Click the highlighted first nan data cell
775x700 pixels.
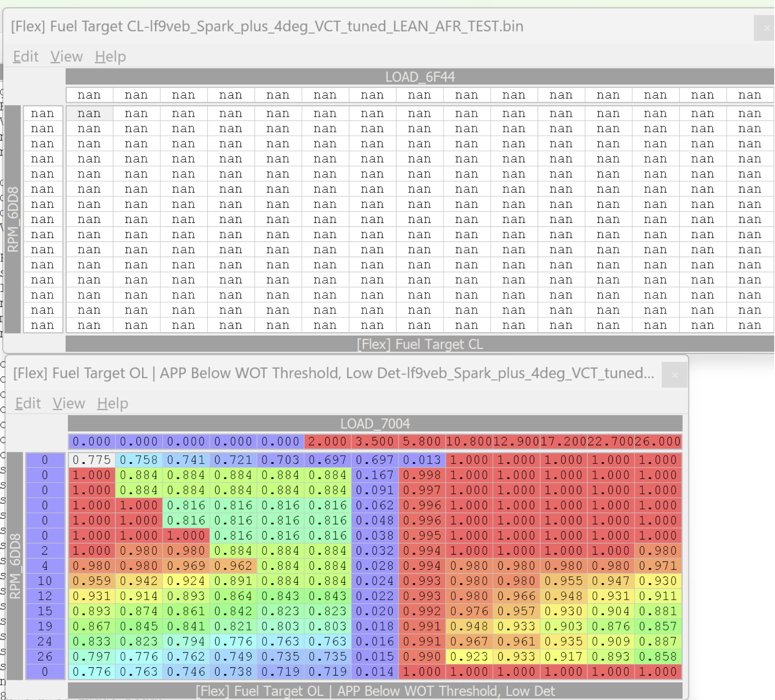point(89,114)
